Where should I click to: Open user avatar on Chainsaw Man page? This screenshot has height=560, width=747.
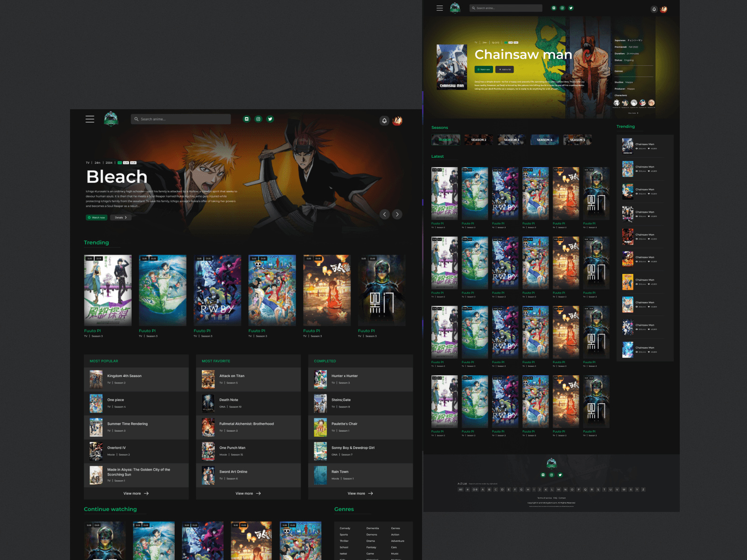click(x=663, y=9)
